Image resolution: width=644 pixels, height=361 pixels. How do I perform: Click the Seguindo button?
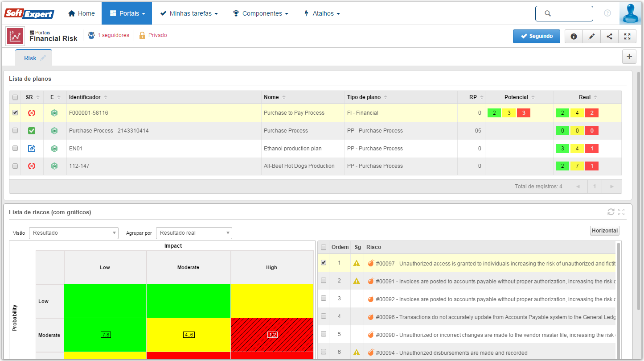[536, 37]
